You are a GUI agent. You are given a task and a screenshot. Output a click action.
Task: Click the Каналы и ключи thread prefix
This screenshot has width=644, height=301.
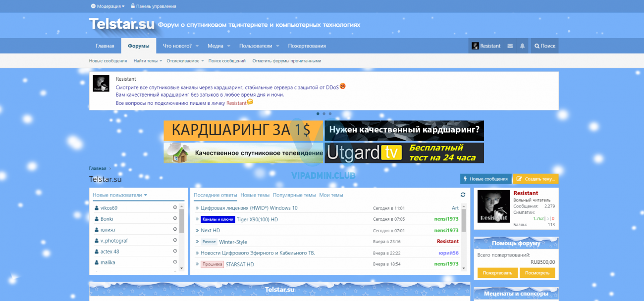218,219
